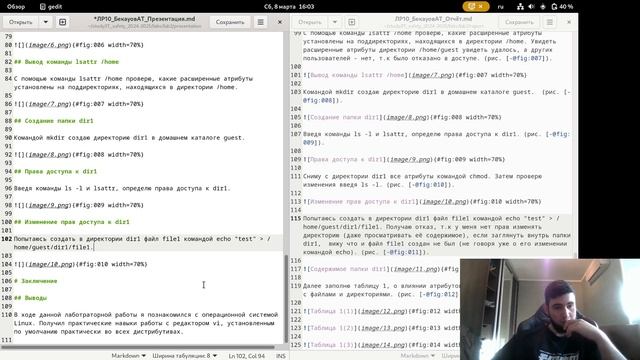Click image/10.png link in left window line 104
640x360 pixels.
[50, 264]
